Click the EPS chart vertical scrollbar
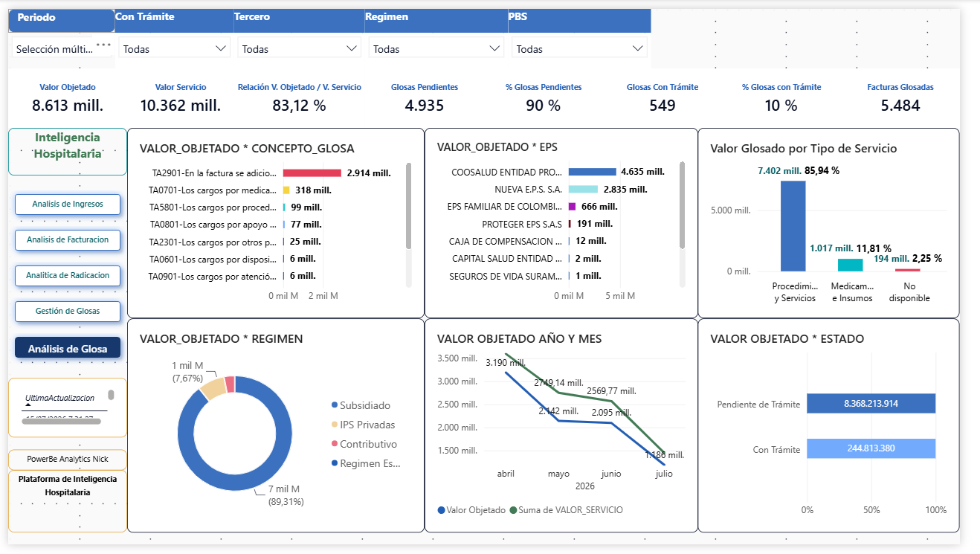The image size is (980, 554). coord(682,206)
